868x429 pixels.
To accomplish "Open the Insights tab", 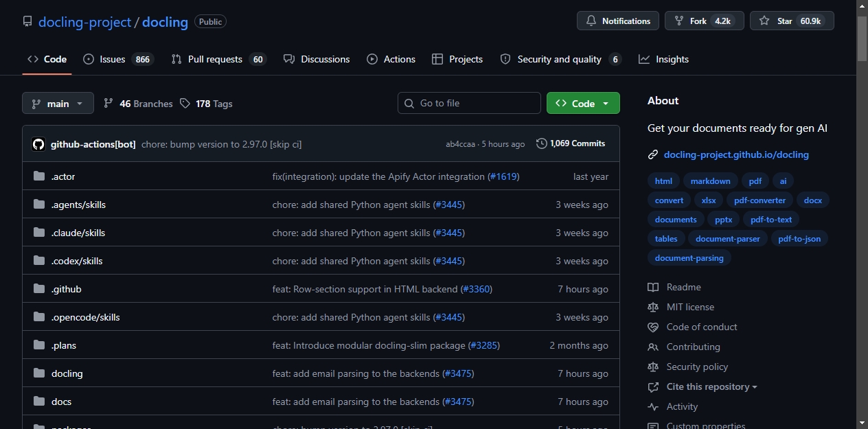I will pos(663,59).
